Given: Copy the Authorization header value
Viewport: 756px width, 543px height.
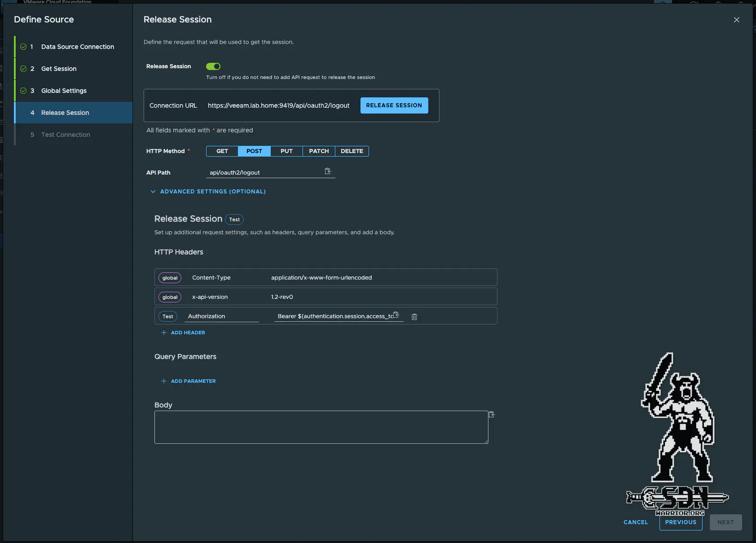Looking at the screenshot, I should pyautogui.click(x=396, y=315).
